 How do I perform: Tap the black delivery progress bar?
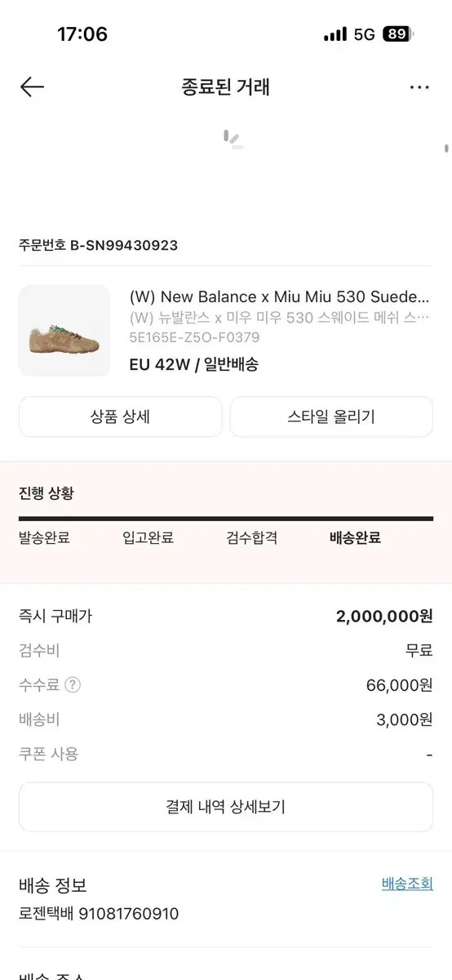[226, 518]
